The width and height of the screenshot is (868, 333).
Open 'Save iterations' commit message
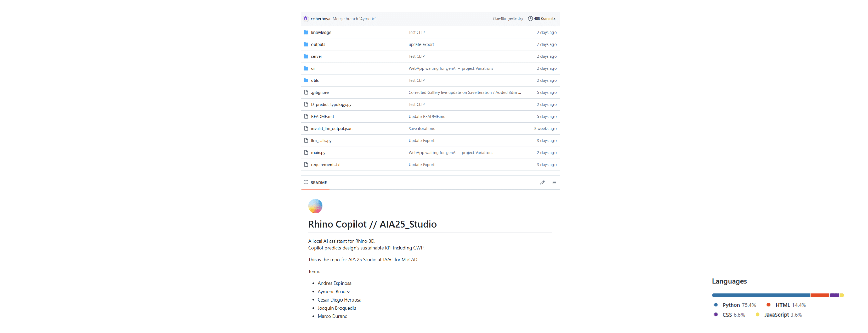tap(422, 128)
